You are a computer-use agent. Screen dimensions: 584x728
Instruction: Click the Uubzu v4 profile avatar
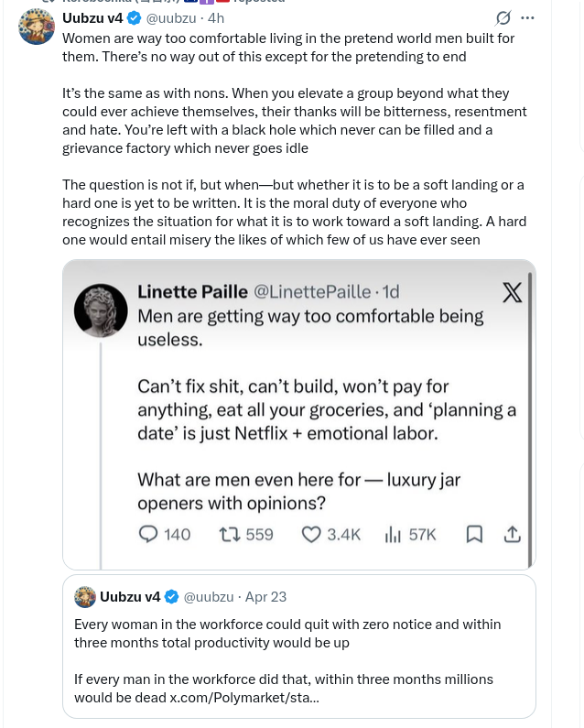[x=37, y=27]
